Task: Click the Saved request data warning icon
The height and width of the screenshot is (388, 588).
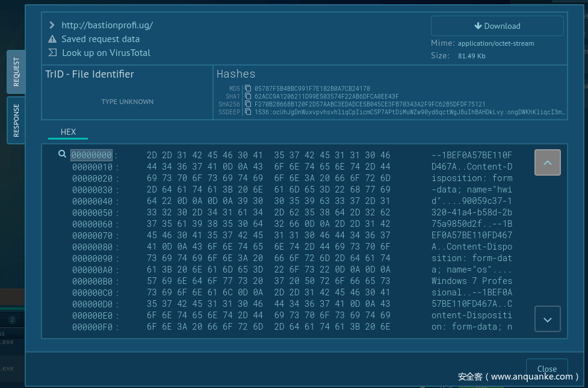Action: (52, 39)
